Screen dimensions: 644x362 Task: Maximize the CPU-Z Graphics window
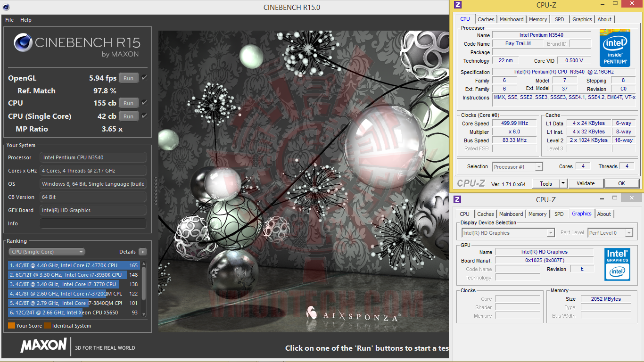(x=615, y=198)
